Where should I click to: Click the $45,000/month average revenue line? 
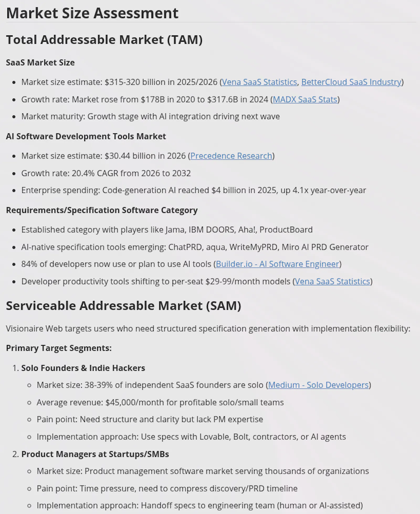pos(160,402)
